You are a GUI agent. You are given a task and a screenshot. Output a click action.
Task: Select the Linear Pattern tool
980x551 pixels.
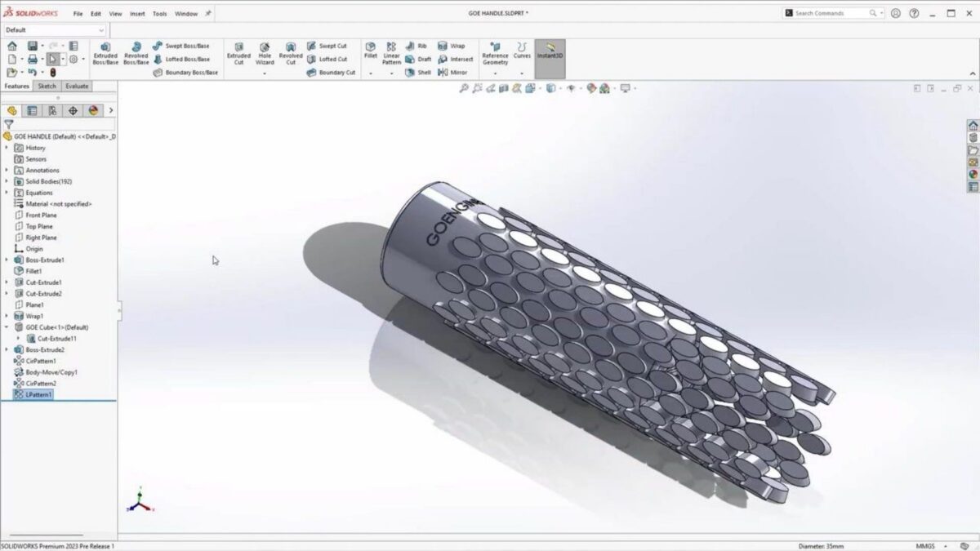[x=392, y=53]
